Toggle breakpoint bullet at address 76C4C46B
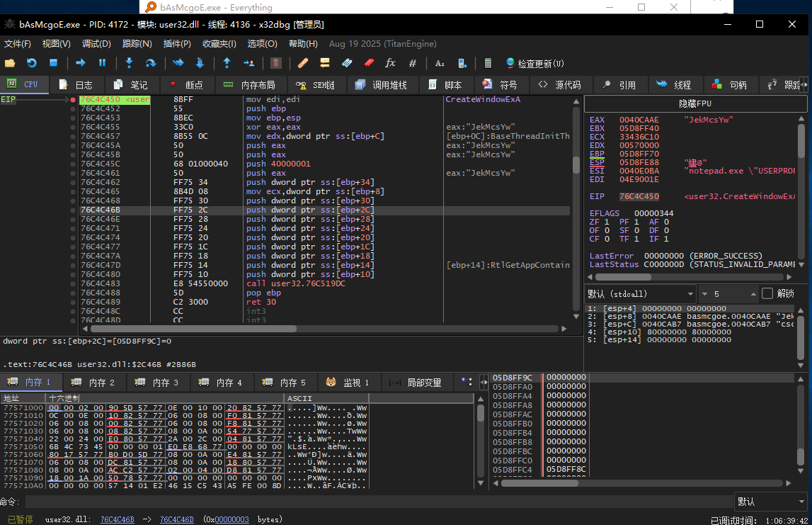The image size is (812, 525). tap(73, 210)
